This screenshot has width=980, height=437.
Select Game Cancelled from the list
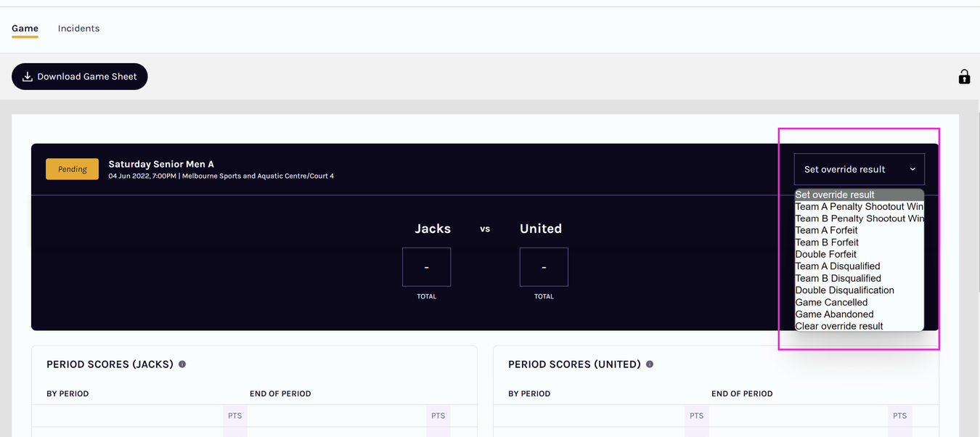[831, 302]
